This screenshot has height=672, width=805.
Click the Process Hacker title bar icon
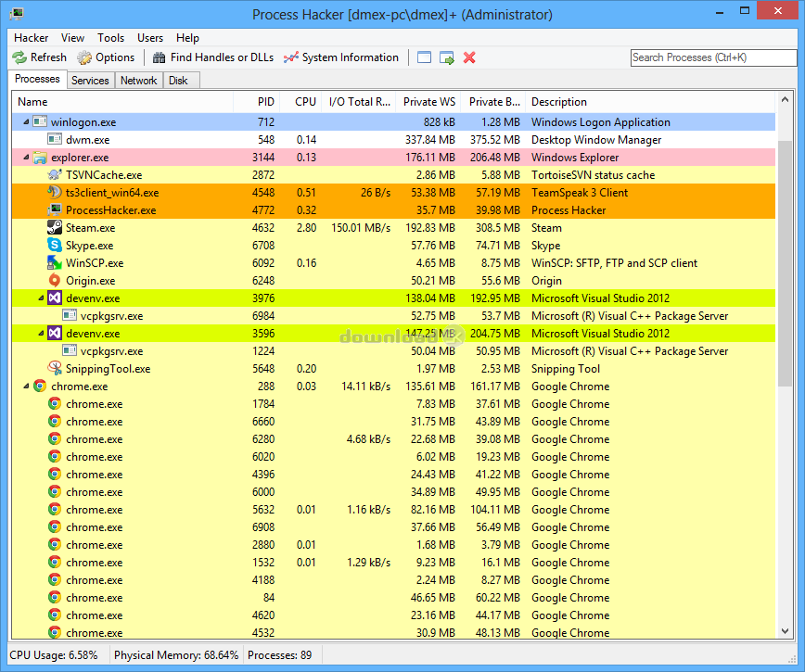coord(17,13)
